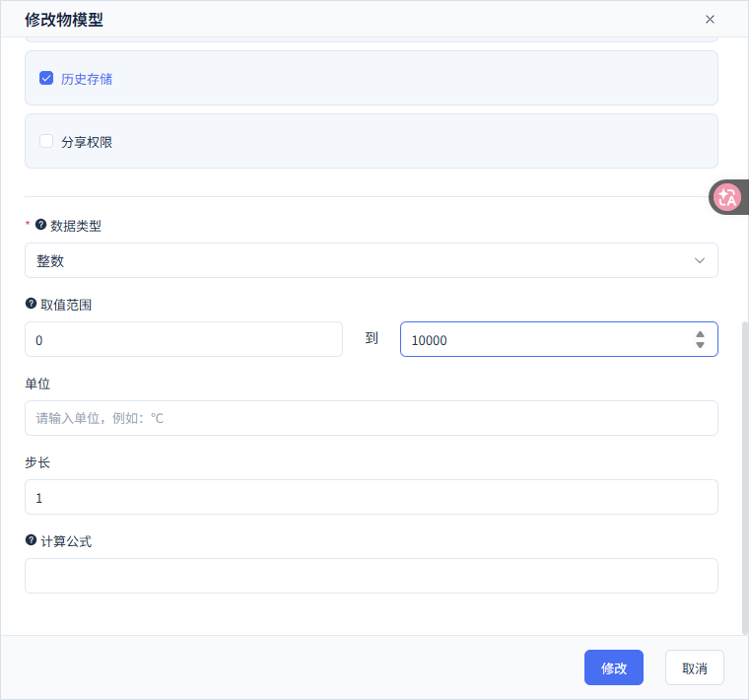Uncheck the 历史存储 checkbox
Screen dimensions: 749x700
coord(46,78)
